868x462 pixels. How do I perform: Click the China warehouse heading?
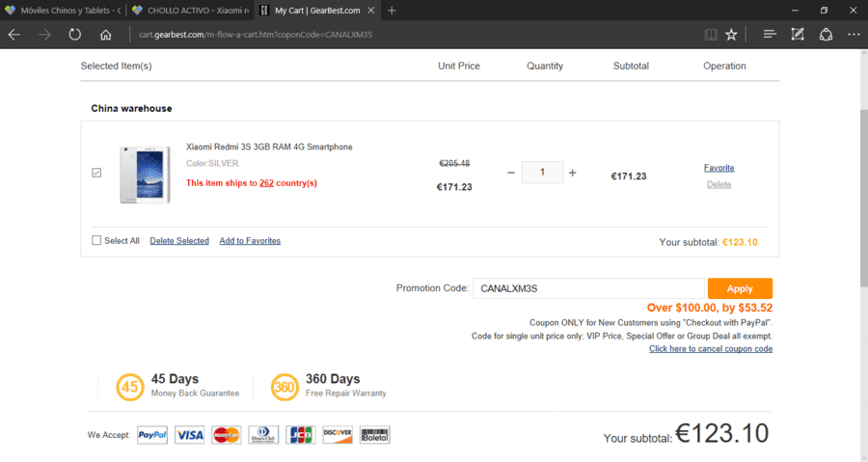pyautogui.click(x=131, y=108)
